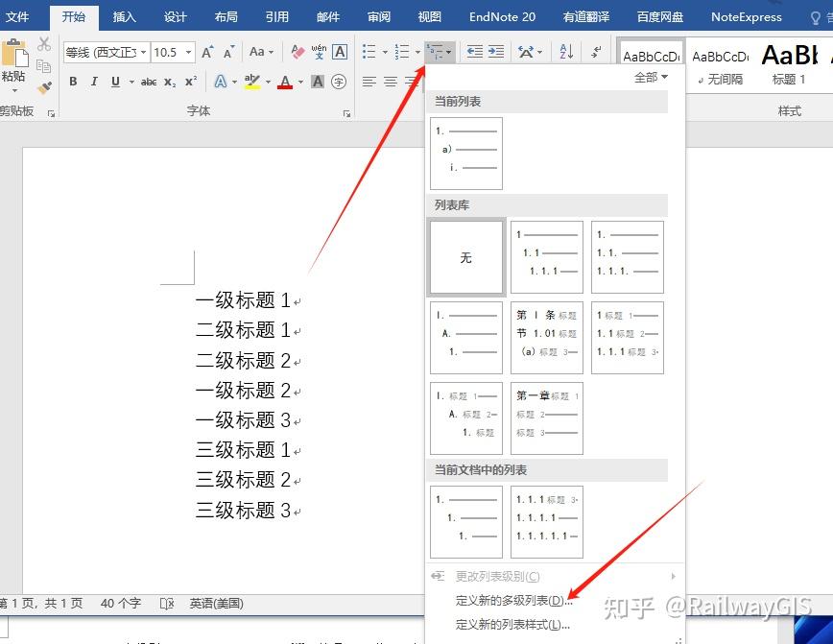Viewport: 833px width, 644px height.
Task: Expand the 全部 styles dropdown
Action: [x=651, y=77]
